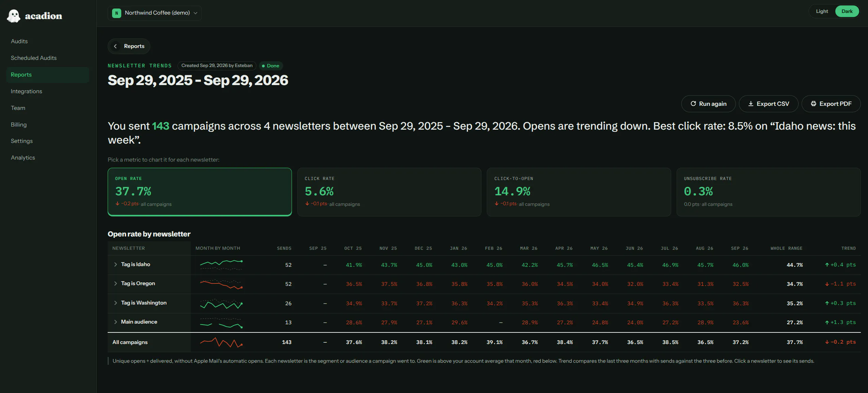
Task: Click the Tag is Washington sparkline
Action: click(x=221, y=304)
